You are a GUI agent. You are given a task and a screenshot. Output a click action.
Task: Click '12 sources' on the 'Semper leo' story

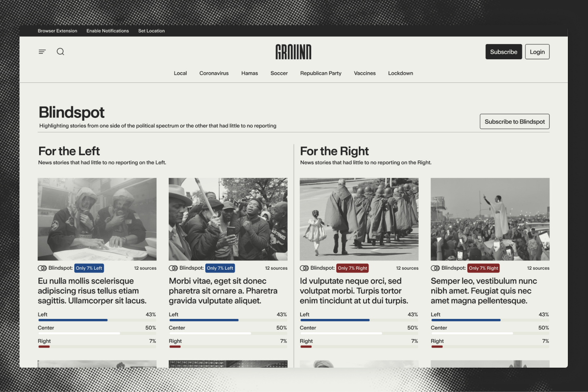pyautogui.click(x=538, y=268)
